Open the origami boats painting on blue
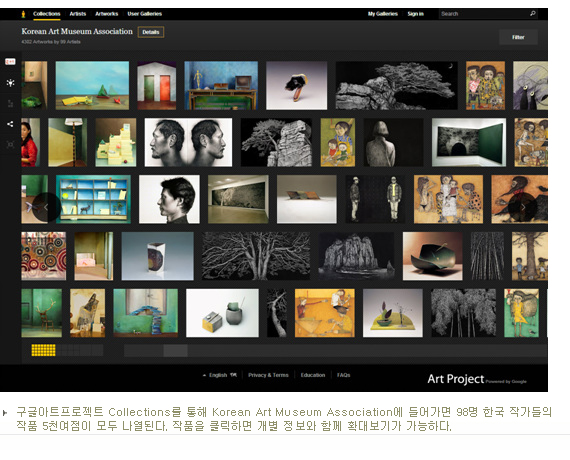 tap(92, 85)
